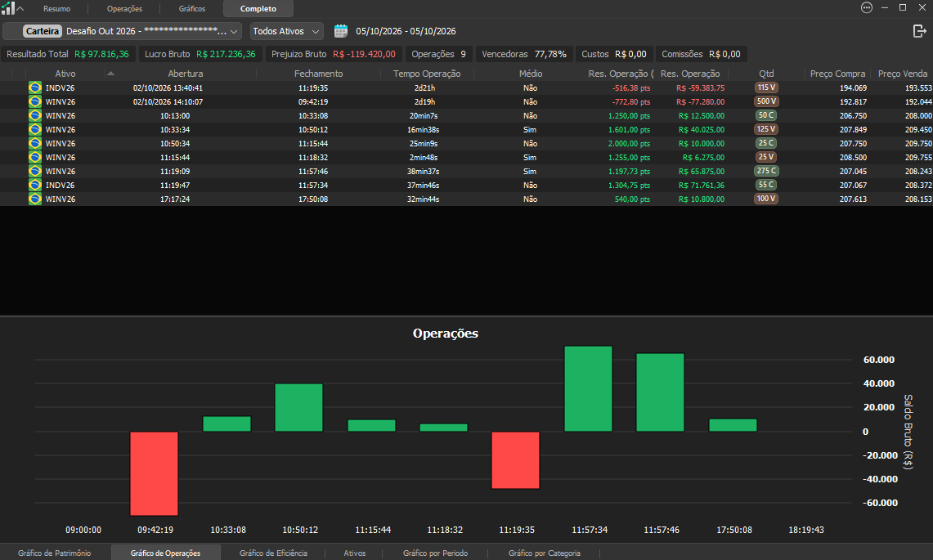Open Gráfico por Período tab

pyautogui.click(x=436, y=553)
